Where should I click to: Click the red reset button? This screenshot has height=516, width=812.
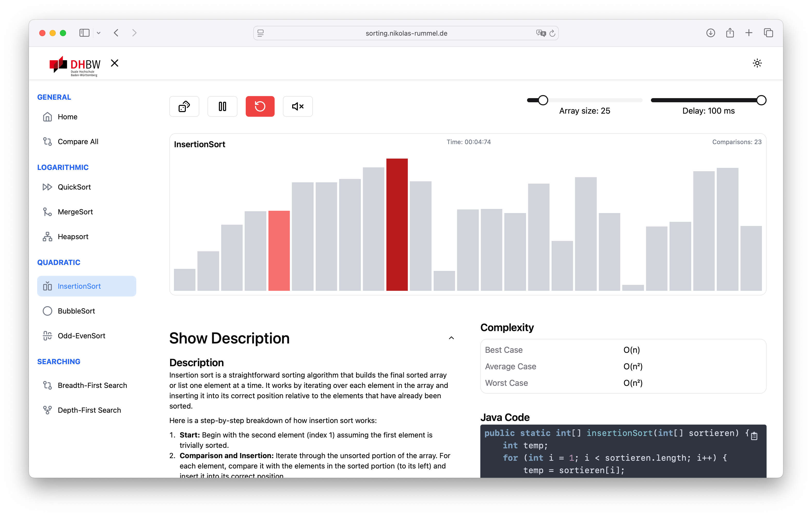260,106
